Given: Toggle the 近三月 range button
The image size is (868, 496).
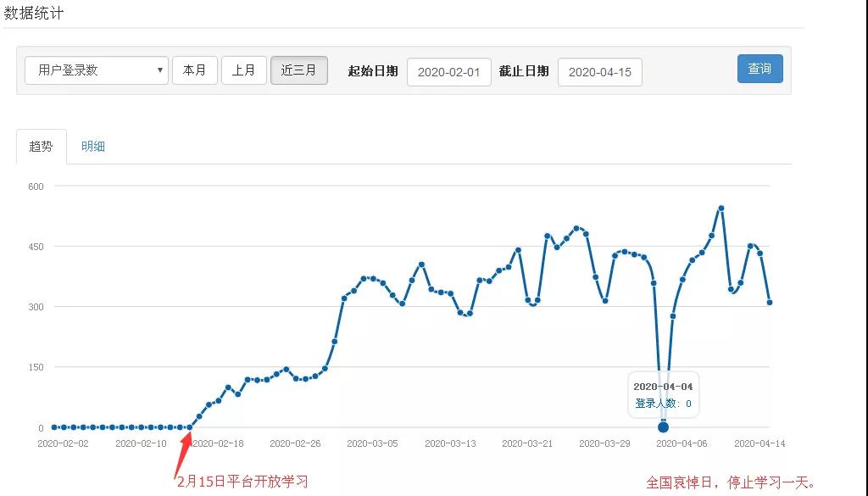Looking at the screenshot, I should coord(298,70).
